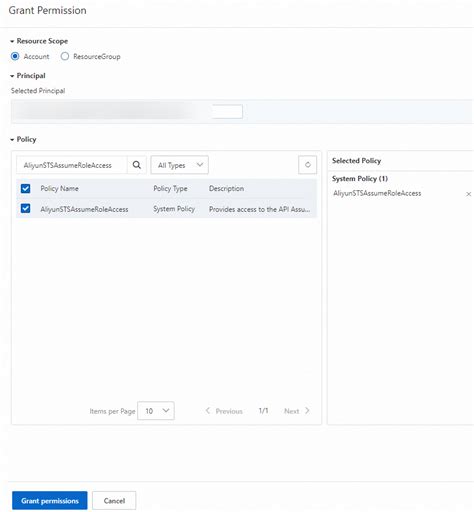This screenshot has width=474, height=512.
Task: Click the AliyunSTSAssumeRoleAccess policy name row
Action: pyautogui.click(x=166, y=209)
